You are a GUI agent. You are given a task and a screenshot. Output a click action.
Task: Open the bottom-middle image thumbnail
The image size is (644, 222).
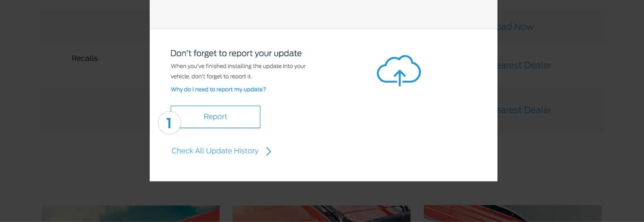[321, 214]
